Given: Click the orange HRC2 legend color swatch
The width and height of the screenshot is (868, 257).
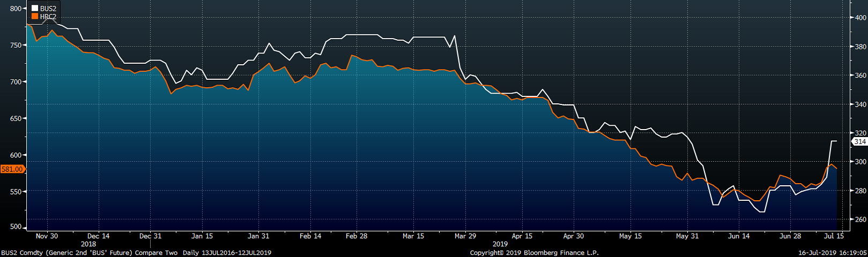Looking at the screenshot, I should coord(35,17).
